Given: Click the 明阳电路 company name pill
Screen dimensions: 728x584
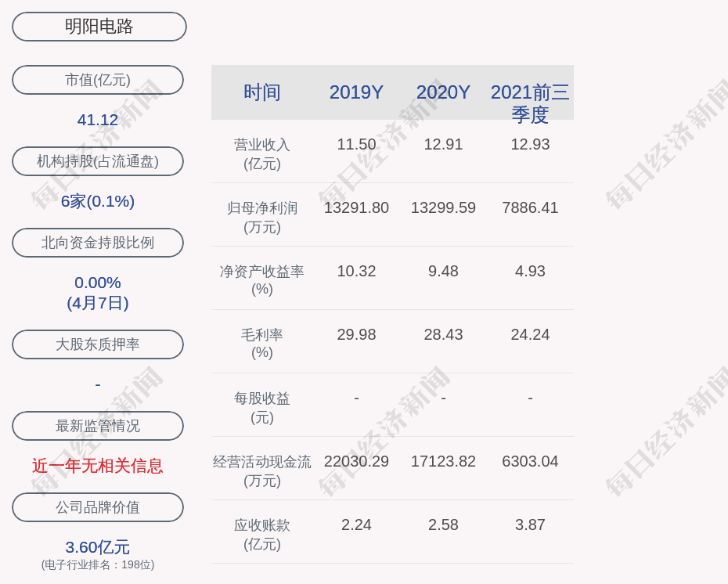Looking at the screenshot, I should [99, 27].
